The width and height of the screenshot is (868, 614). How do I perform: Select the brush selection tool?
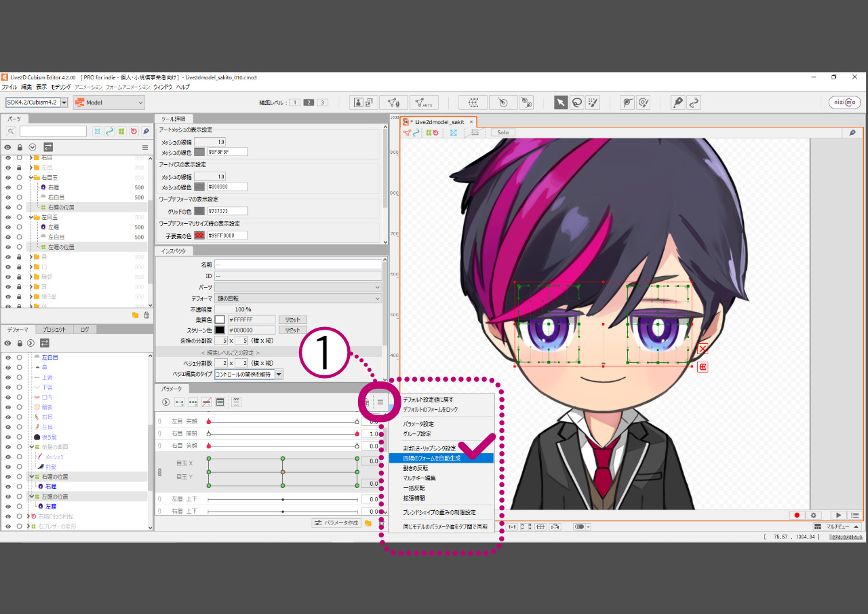pos(593,102)
